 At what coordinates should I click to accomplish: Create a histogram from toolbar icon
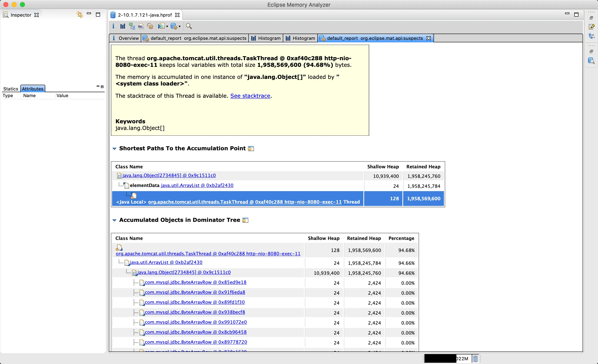click(x=123, y=26)
